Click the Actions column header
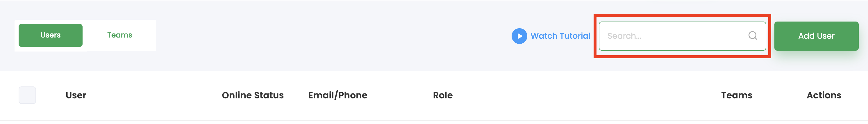 (x=824, y=95)
